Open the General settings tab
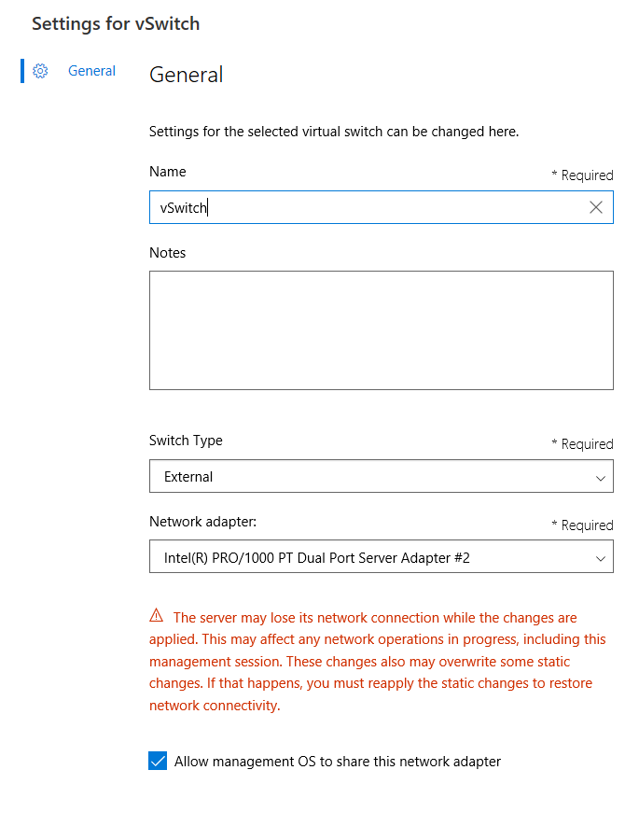 click(x=91, y=71)
